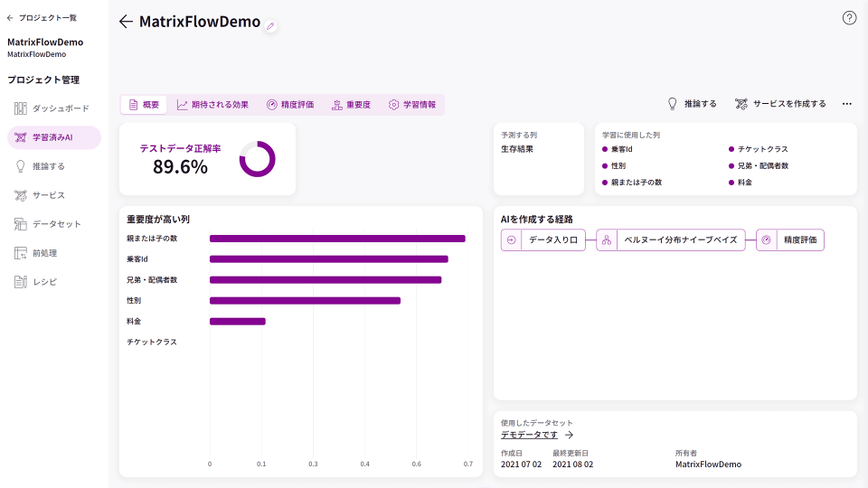
Task: Open the three-dot more options menu
Action: point(847,103)
